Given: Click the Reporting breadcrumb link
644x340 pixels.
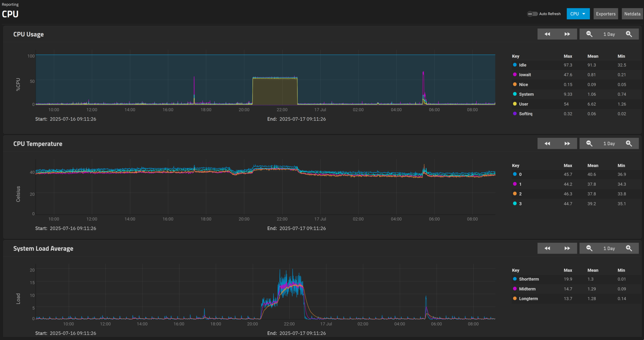Looking at the screenshot, I should tap(10, 5).
